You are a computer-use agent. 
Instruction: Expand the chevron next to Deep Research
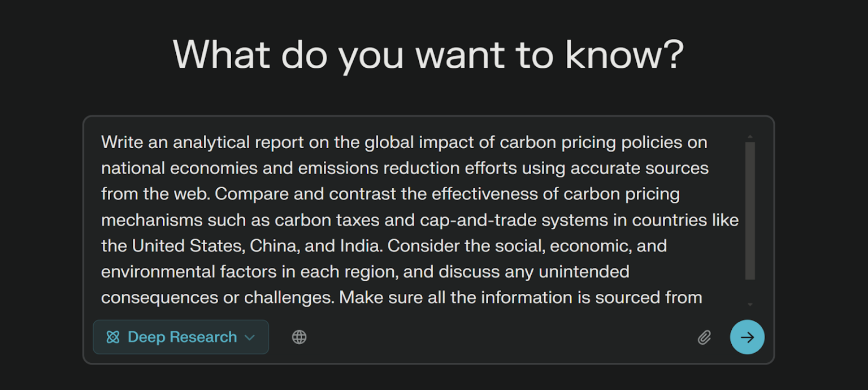pos(250,337)
